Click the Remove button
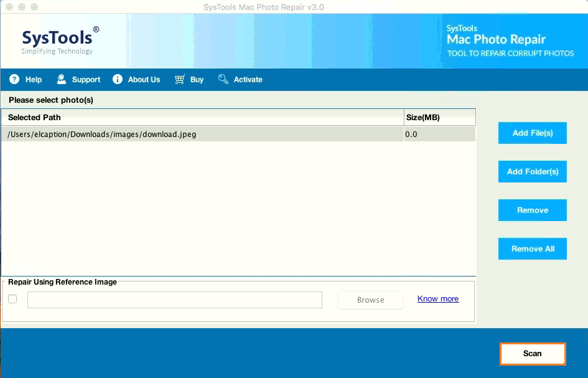The width and height of the screenshot is (588, 378). click(x=533, y=210)
